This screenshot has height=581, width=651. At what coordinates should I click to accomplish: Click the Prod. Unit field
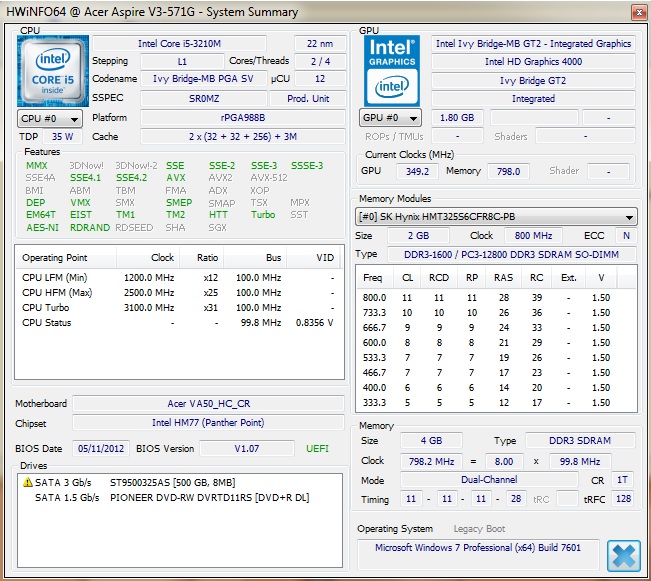[x=308, y=99]
